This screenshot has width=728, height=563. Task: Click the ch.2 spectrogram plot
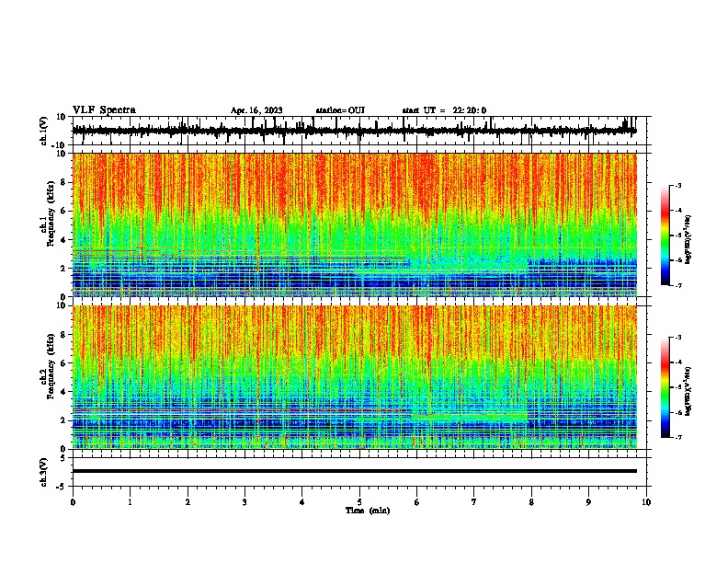(x=354, y=377)
